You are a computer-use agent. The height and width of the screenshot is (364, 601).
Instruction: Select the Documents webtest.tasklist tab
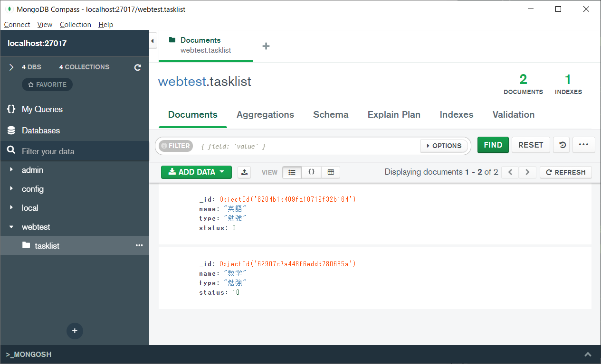pos(206,46)
